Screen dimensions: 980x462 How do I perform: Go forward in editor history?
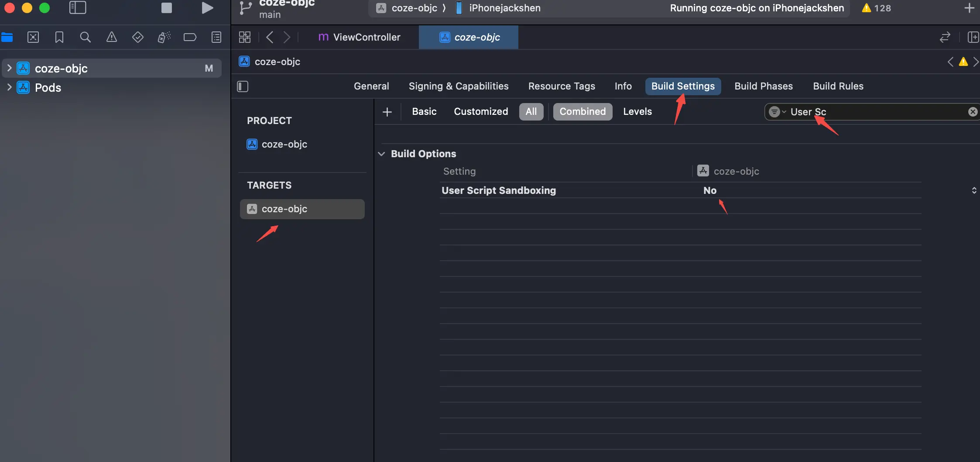tap(287, 37)
